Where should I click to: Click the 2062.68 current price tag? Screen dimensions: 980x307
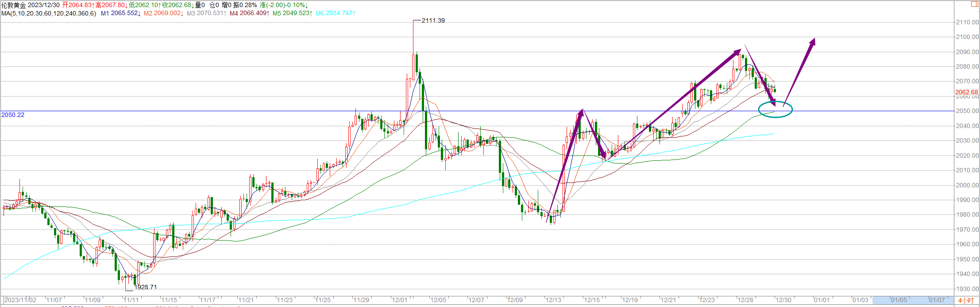(x=966, y=93)
